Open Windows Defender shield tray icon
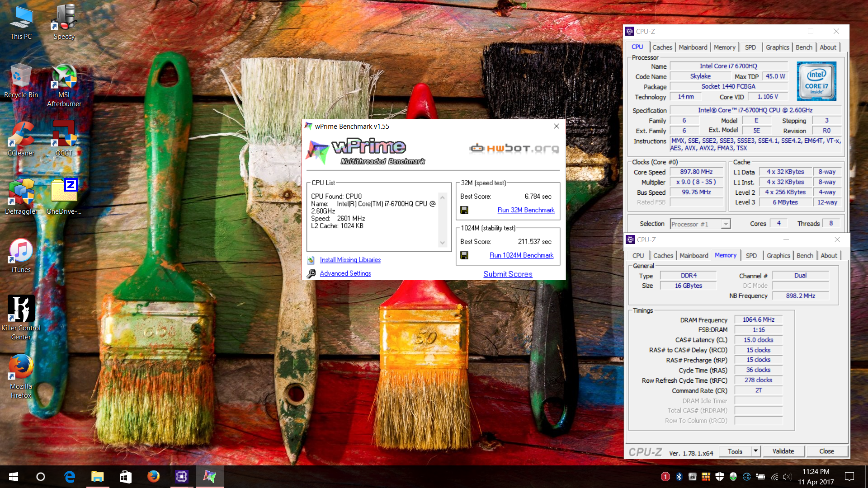The width and height of the screenshot is (868, 488). coord(720,477)
